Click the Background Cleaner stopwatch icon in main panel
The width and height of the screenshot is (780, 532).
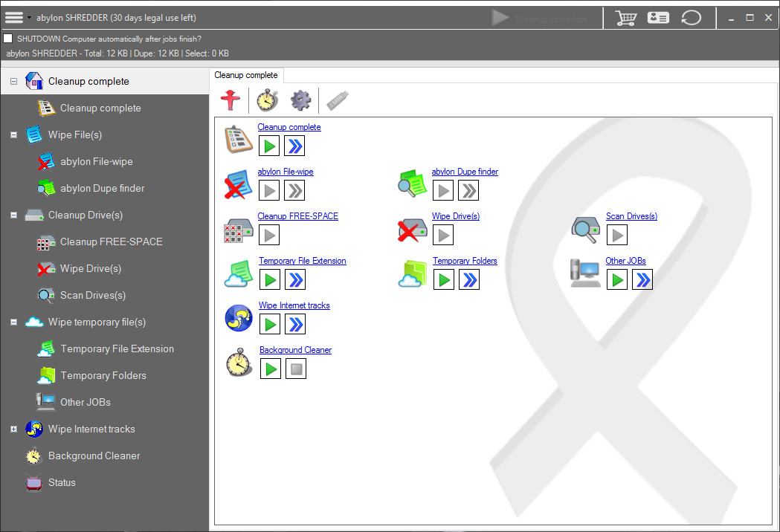coord(239,362)
